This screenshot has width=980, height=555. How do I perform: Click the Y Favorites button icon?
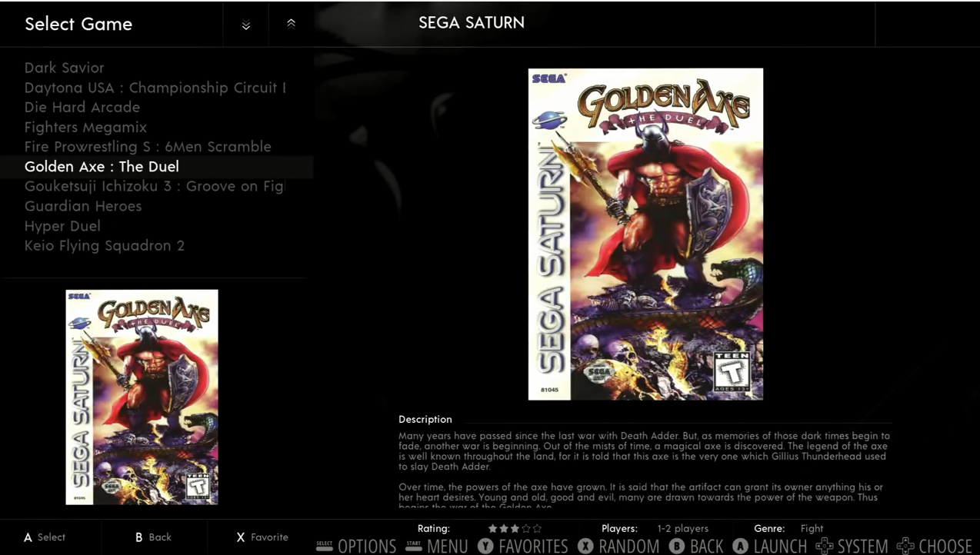[485, 546]
